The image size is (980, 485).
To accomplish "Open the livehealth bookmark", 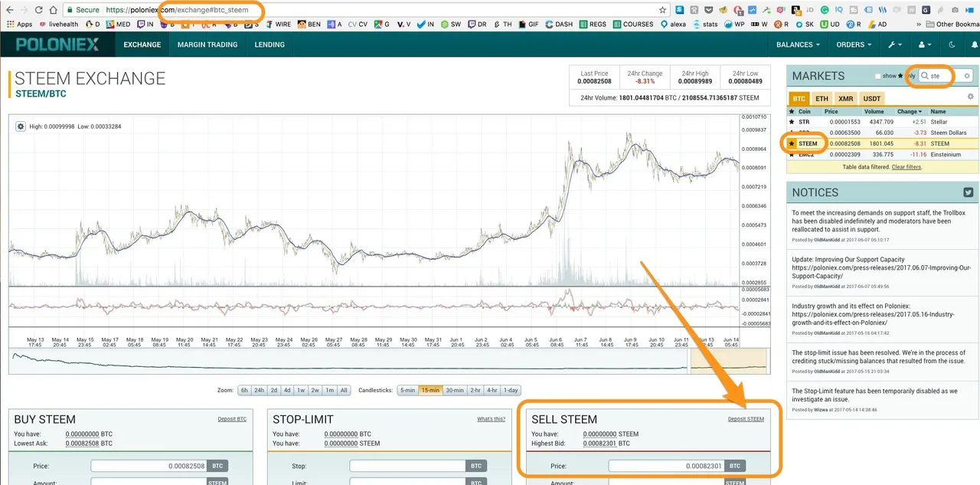I will [57, 24].
